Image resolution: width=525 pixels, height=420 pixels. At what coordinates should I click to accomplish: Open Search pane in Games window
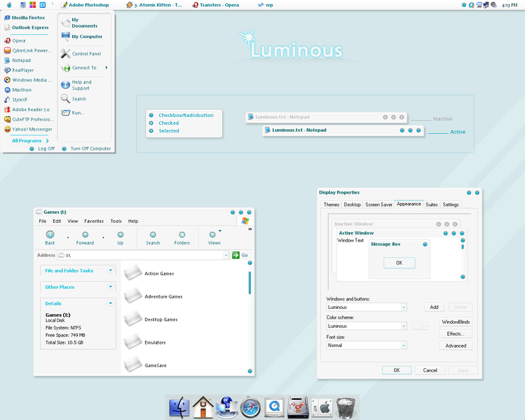[x=152, y=238]
